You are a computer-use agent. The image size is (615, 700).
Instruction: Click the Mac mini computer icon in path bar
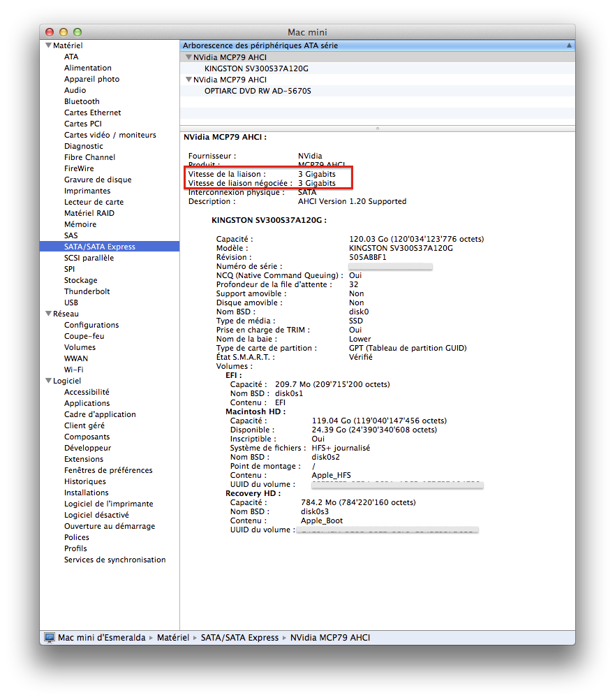(x=50, y=637)
